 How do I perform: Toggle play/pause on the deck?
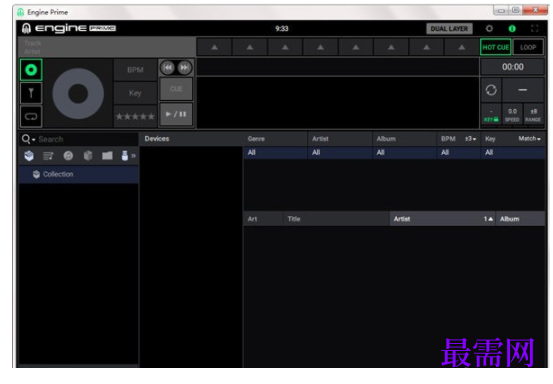(176, 114)
